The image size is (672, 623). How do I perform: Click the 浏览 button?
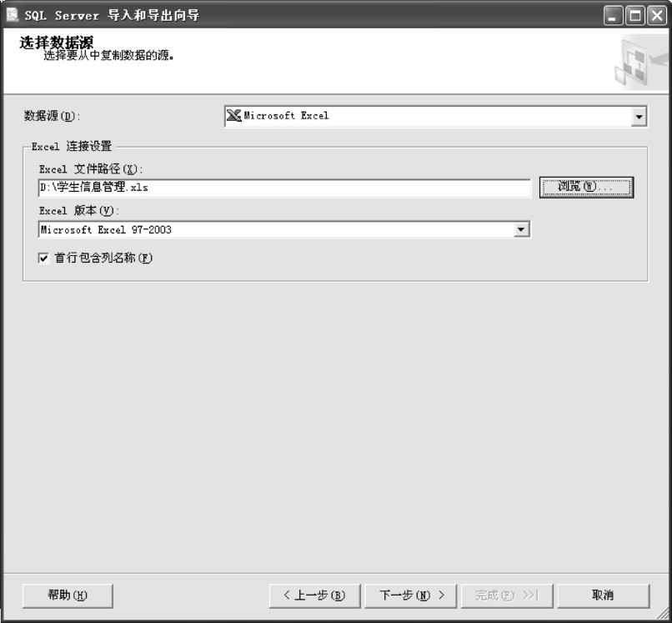tap(586, 188)
